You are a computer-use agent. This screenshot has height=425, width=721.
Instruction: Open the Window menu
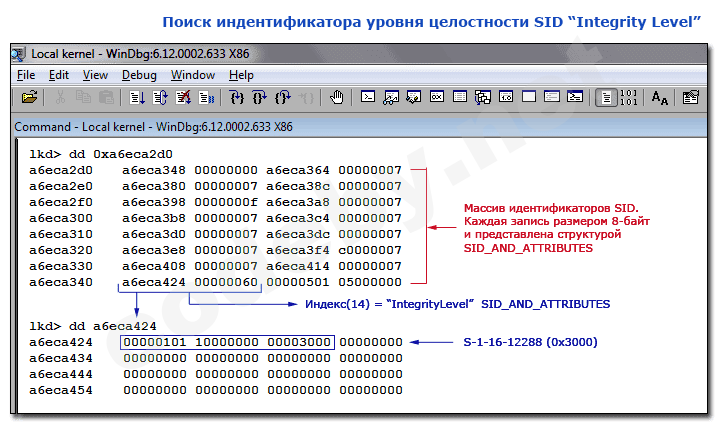[x=193, y=75]
